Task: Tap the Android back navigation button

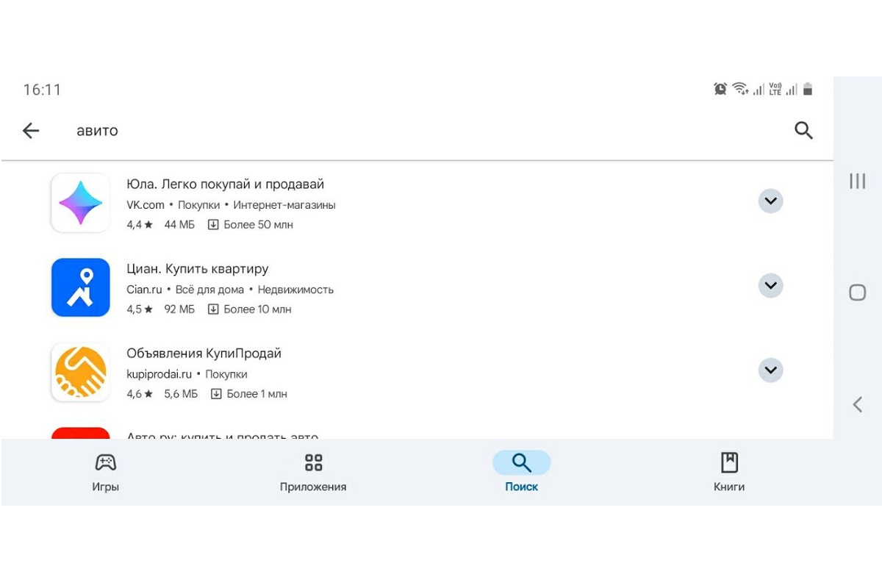Action: coord(857,404)
